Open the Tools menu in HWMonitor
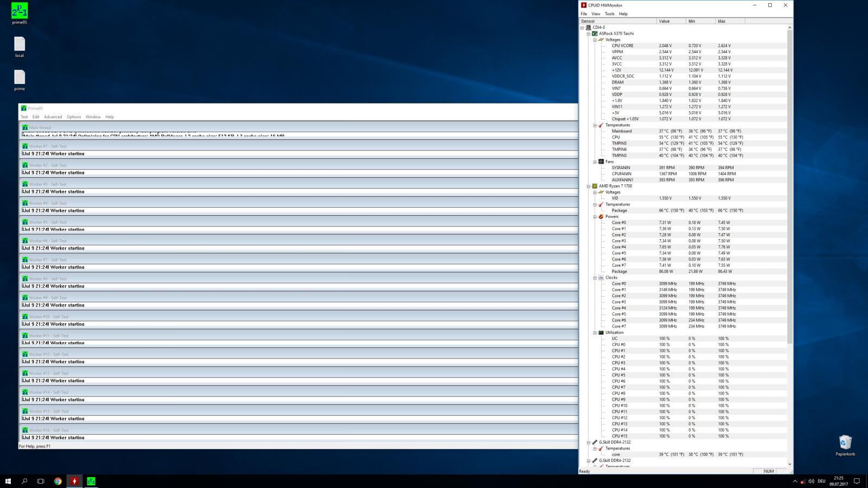 coord(610,14)
